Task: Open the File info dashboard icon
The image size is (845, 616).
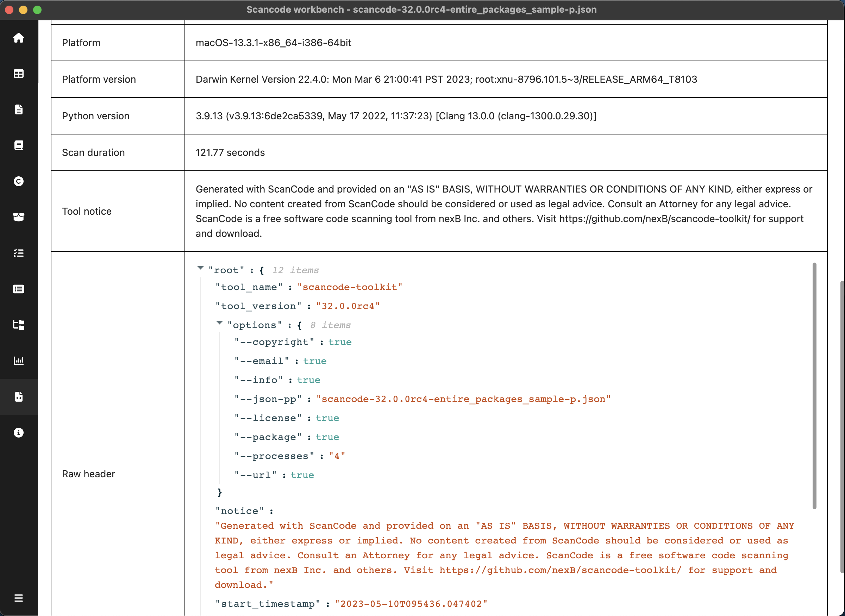Action: [x=19, y=109]
